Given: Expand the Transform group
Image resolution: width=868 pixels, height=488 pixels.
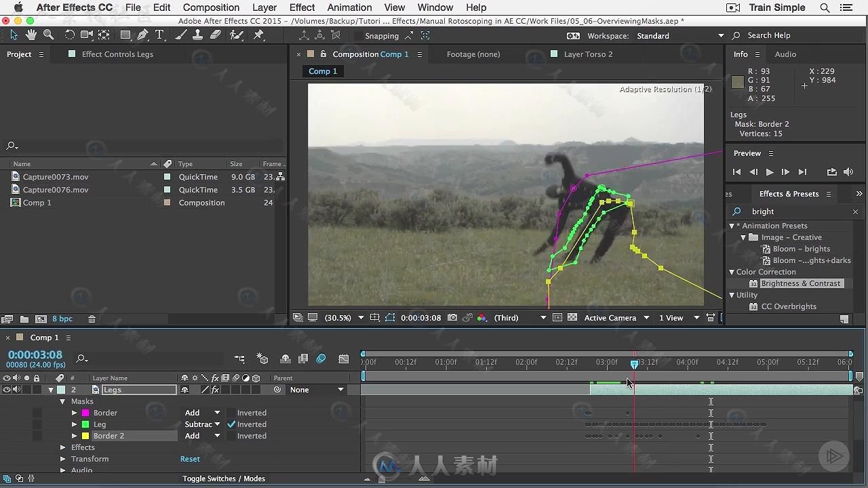Looking at the screenshot, I should click(x=63, y=459).
